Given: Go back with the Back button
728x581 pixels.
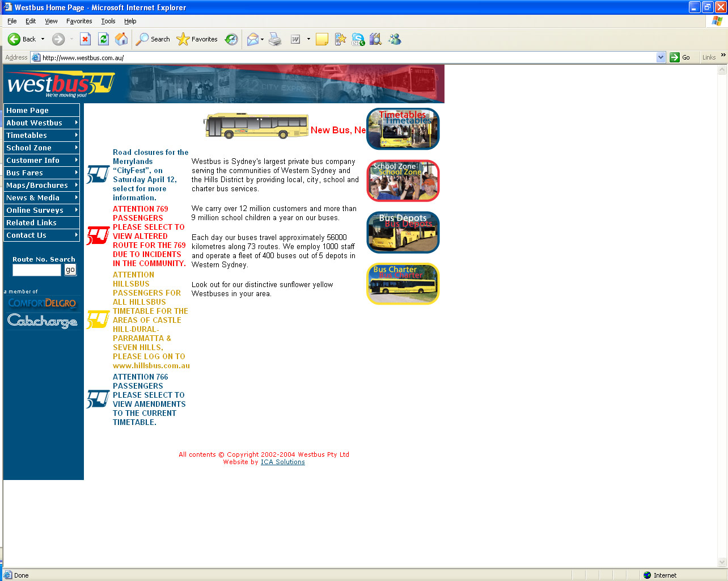Looking at the screenshot, I should 22,39.
